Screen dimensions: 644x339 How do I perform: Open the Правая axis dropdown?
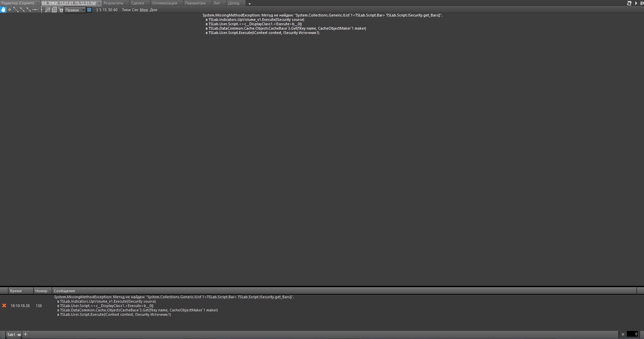pos(75,10)
